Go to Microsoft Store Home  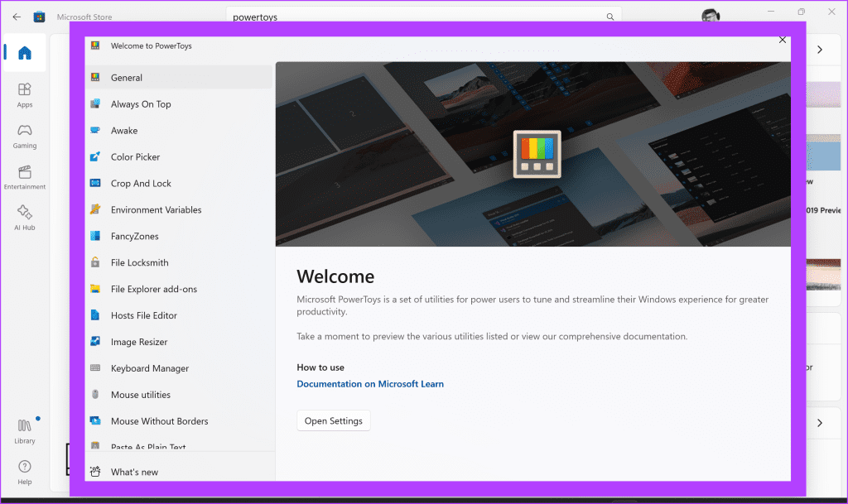pos(25,53)
